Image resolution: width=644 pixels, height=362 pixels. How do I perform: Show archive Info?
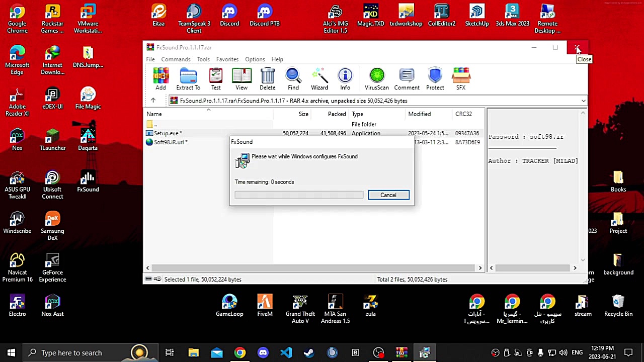coord(345,79)
